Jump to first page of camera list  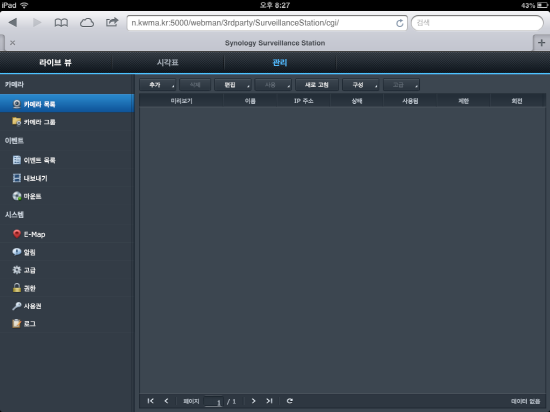[x=150, y=401]
